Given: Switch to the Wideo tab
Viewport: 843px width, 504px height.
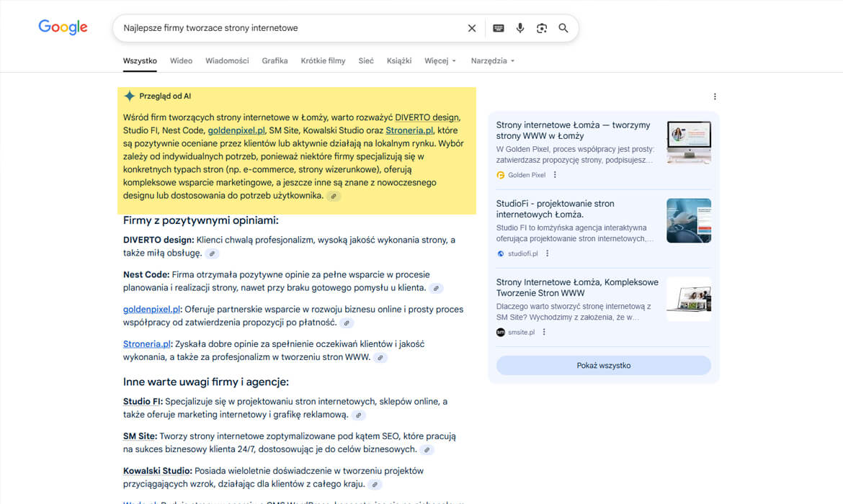Looking at the screenshot, I should 181,61.
